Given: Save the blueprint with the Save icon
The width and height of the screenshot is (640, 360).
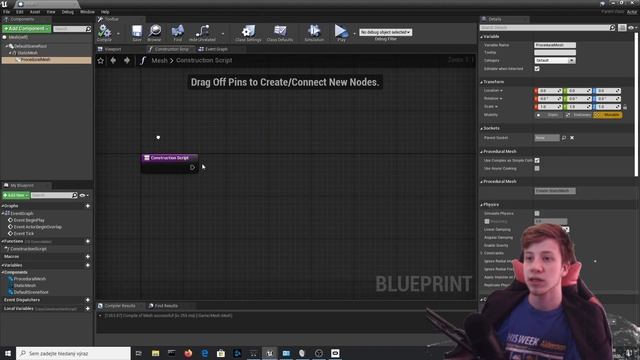Looking at the screenshot, I should pos(137,33).
